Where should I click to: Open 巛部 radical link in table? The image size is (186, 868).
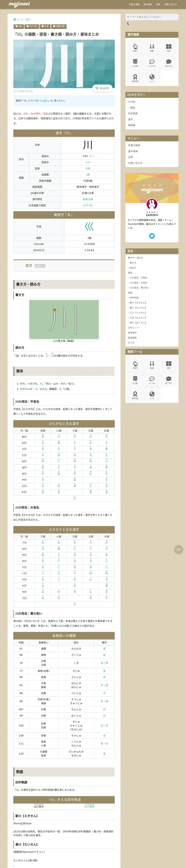[x=88, y=169]
